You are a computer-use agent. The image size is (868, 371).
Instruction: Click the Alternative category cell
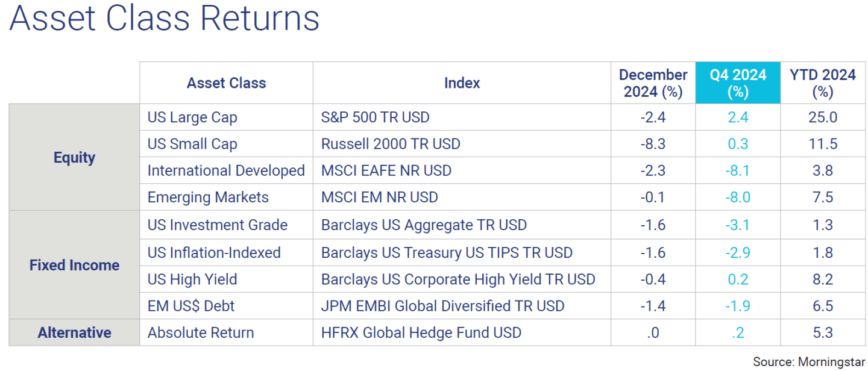click(74, 332)
